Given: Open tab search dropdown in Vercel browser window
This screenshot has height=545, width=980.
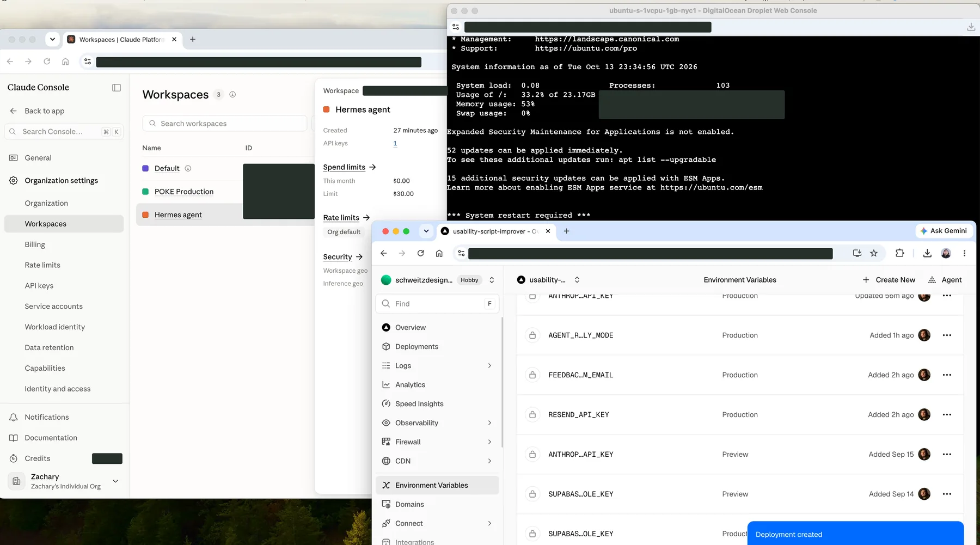Looking at the screenshot, I should pos(426,231).
